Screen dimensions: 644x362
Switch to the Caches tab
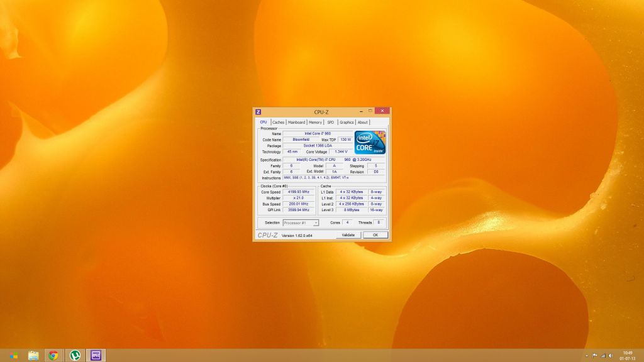coord(278,123)
